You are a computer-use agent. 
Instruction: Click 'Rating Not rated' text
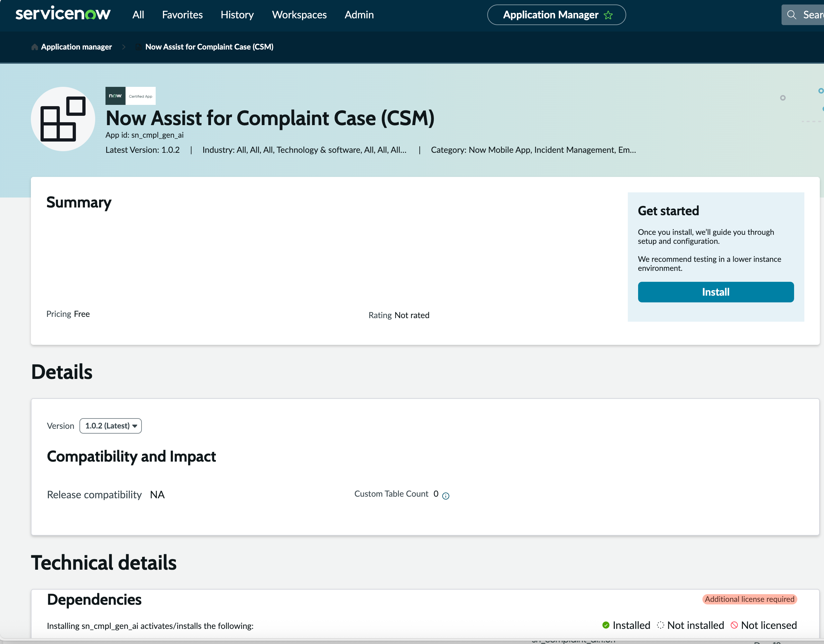(399, 315)
